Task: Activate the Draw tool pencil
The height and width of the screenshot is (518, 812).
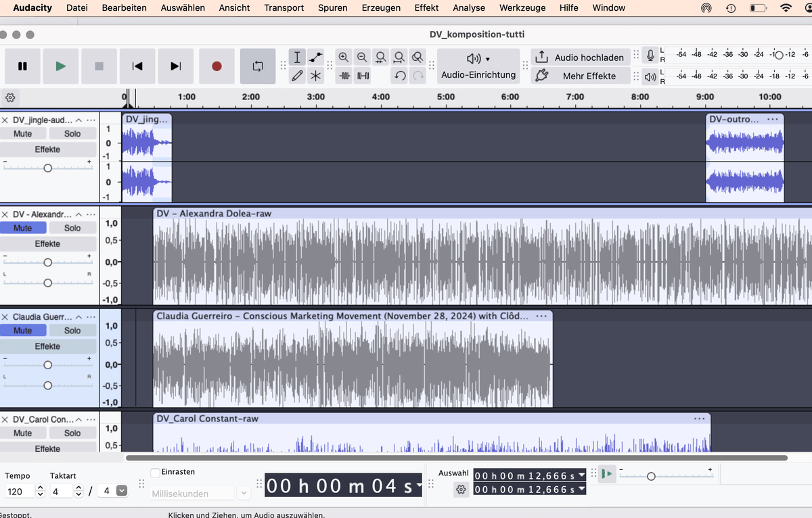Action: point(297,76)
